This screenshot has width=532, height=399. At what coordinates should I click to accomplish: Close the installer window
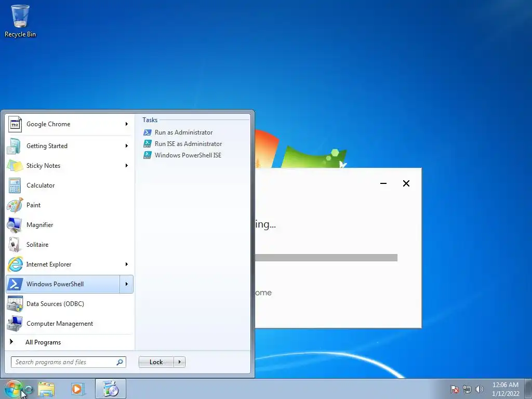point(406,183)
